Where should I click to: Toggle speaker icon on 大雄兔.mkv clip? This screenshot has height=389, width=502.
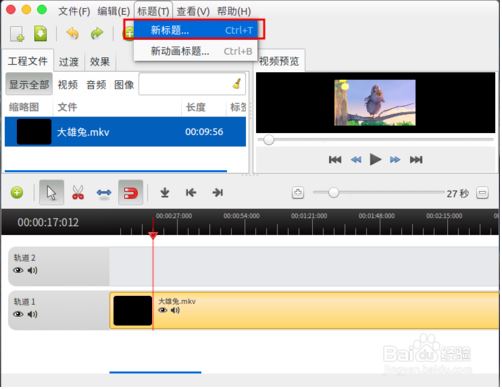pos(175,310)
